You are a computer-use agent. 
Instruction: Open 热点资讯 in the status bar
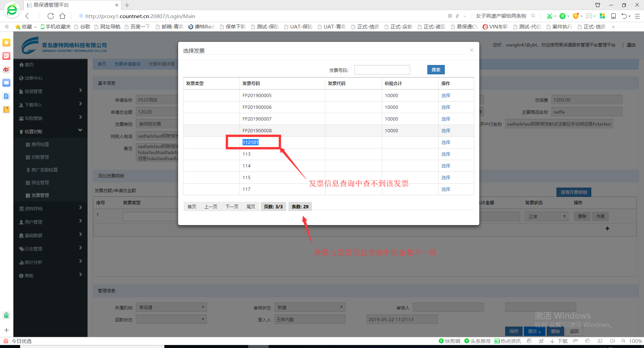click(507, 341)
